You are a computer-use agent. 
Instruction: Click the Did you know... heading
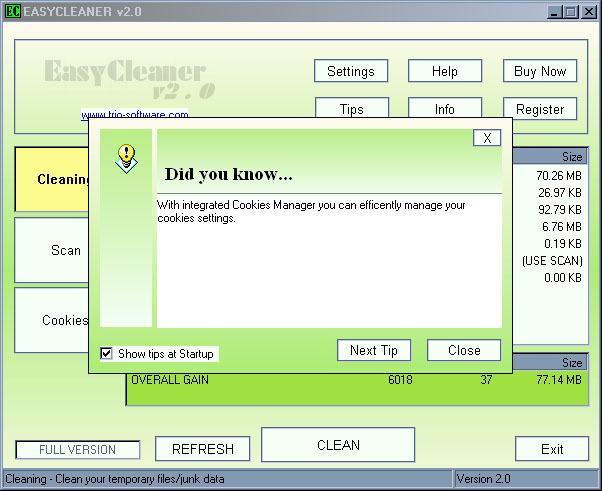pyautogui.click(x=229, y=174)
